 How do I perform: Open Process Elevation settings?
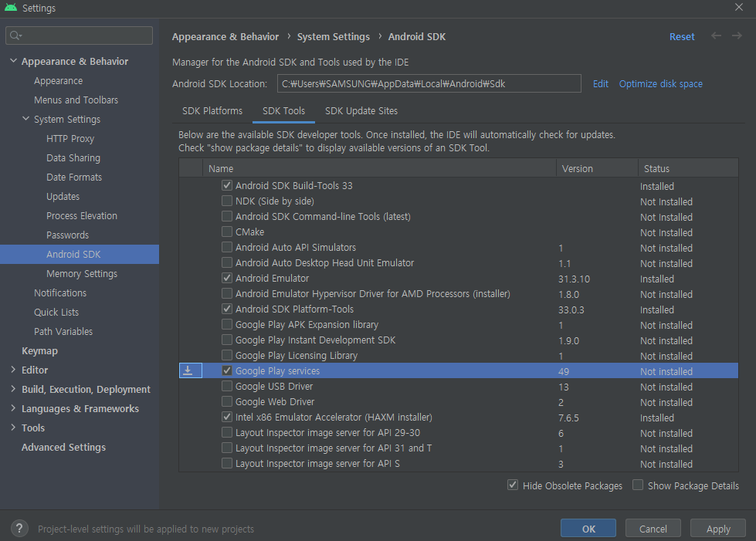point(82,215)
